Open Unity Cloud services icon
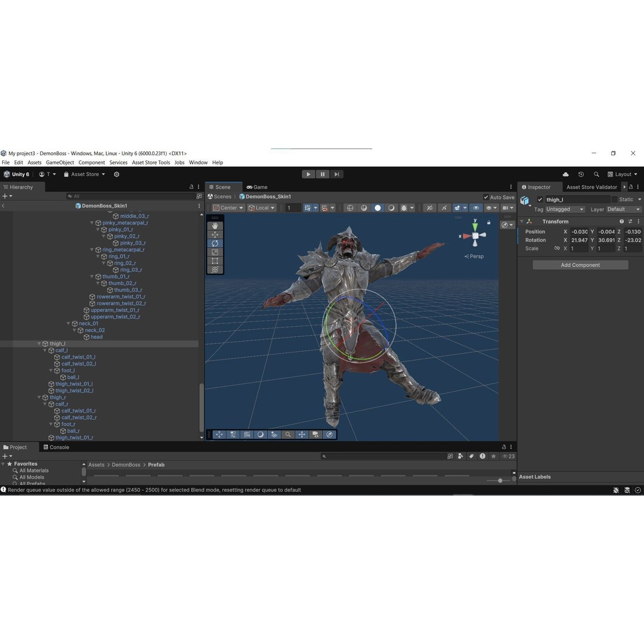Screen dimensions: 644x644 (x=565, y=174)
